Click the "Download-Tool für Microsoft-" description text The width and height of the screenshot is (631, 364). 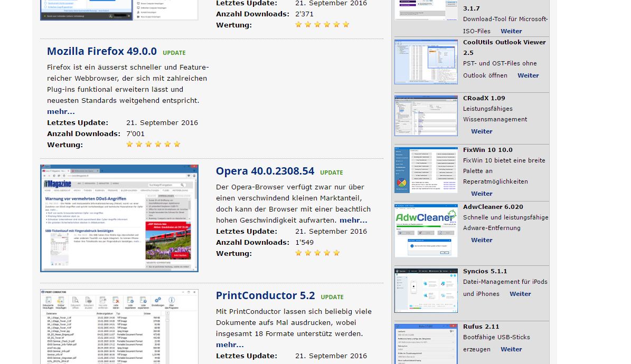pyautogui.click(x=505, y=19)
